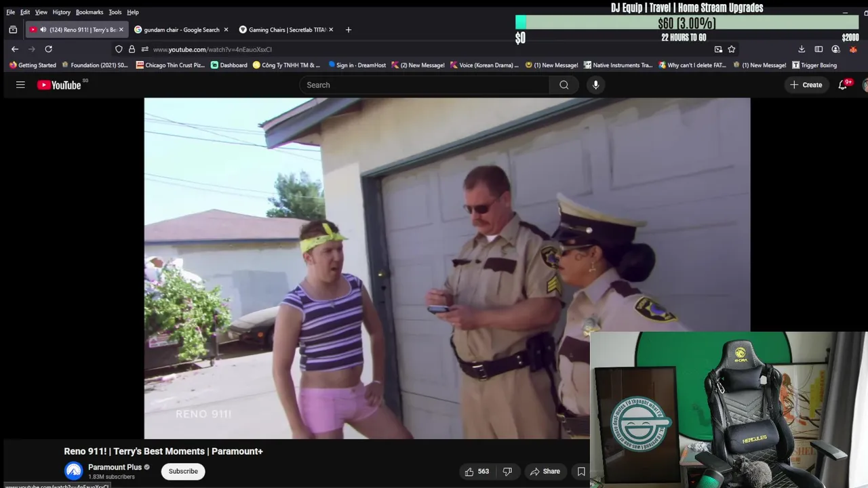
Task: Open the YouTube guide hamburger menu
Action: point(20,85)
